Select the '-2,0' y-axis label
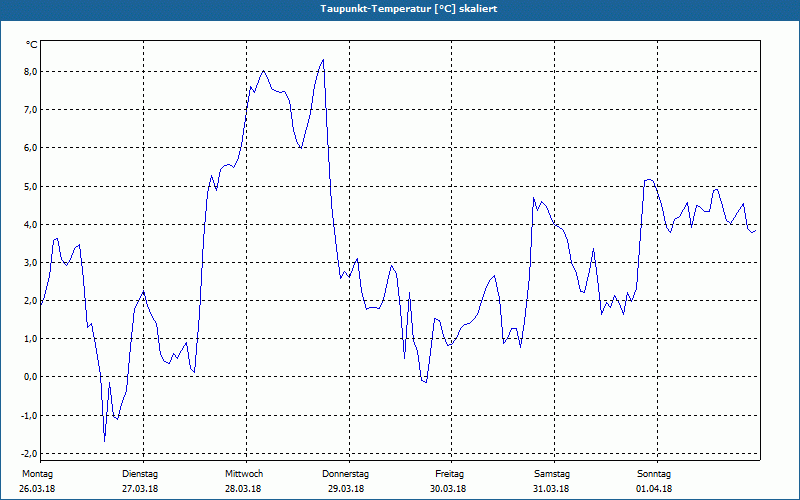 30,454
